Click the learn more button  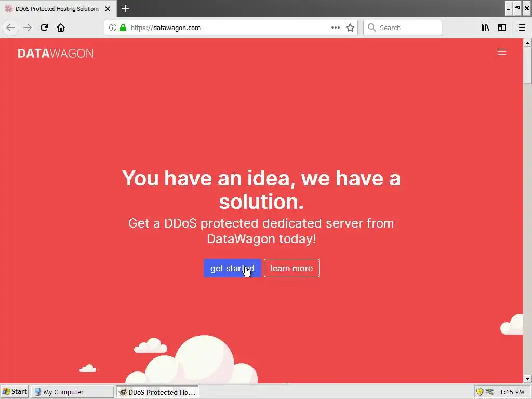pos(292,268)
